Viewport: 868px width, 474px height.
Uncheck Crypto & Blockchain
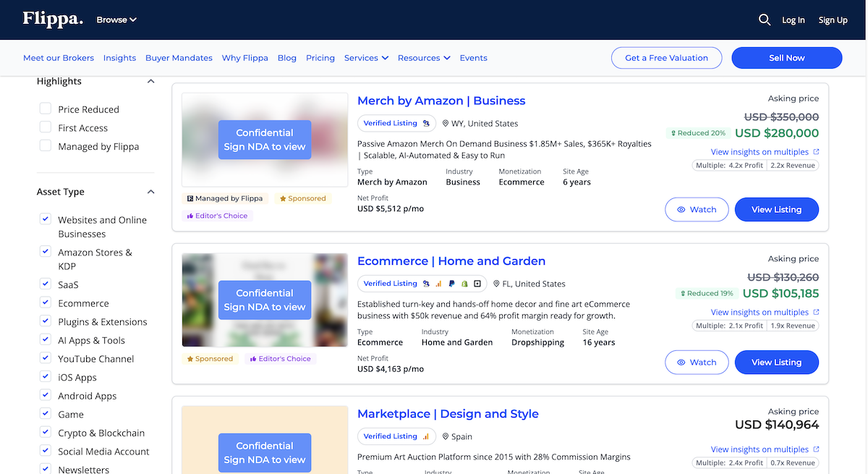point(45,433)
